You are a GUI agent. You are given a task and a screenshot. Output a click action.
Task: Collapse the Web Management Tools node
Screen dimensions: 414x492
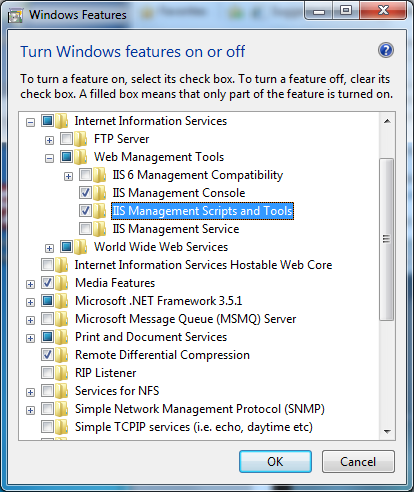tap(49, 158)
